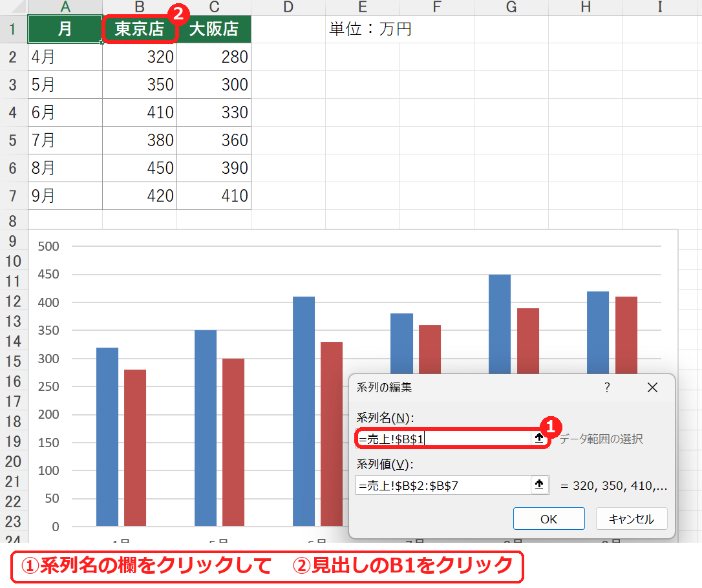Click column header D
Screen dimensions: 702x588
tap(288, 7)
